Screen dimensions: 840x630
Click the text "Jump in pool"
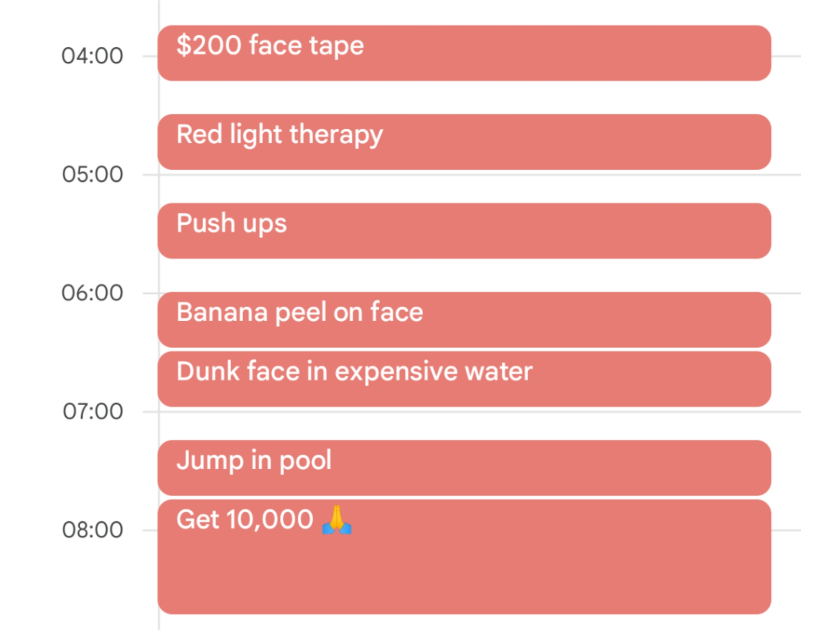tap(254, 461)
